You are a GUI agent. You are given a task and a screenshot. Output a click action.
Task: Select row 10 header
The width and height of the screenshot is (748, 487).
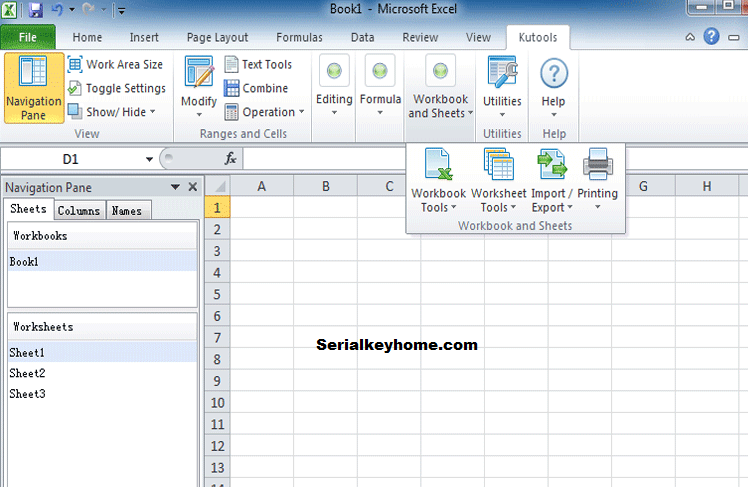pyautogui.click(x=218, y=403)
